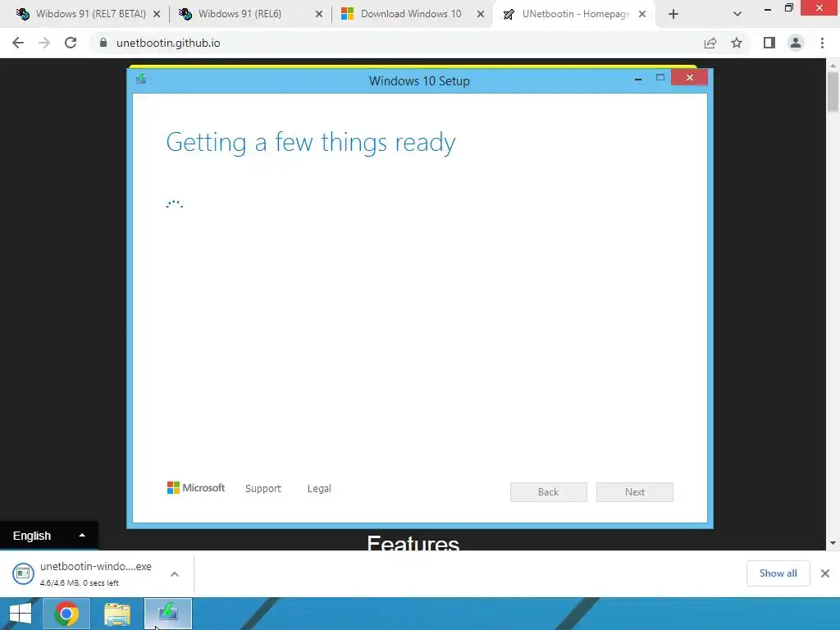Click the "Getting a few things ready" heading

pyautogui.click(x=311, y=143)
